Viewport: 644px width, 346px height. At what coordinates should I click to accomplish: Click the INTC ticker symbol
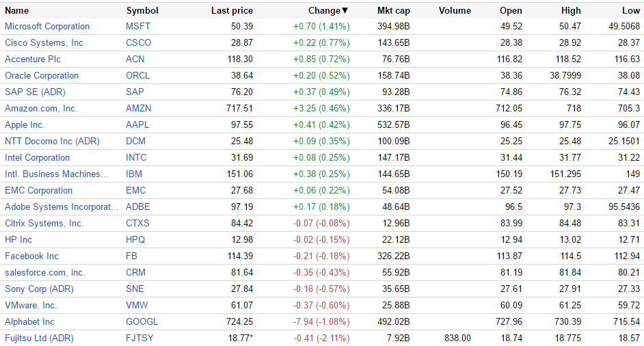click(136, 158)
